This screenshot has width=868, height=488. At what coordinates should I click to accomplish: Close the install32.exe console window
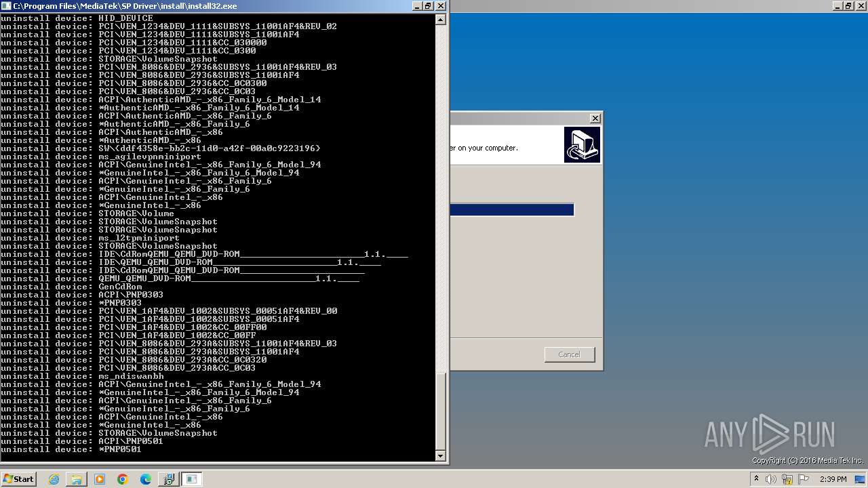[x=440, y=5]
